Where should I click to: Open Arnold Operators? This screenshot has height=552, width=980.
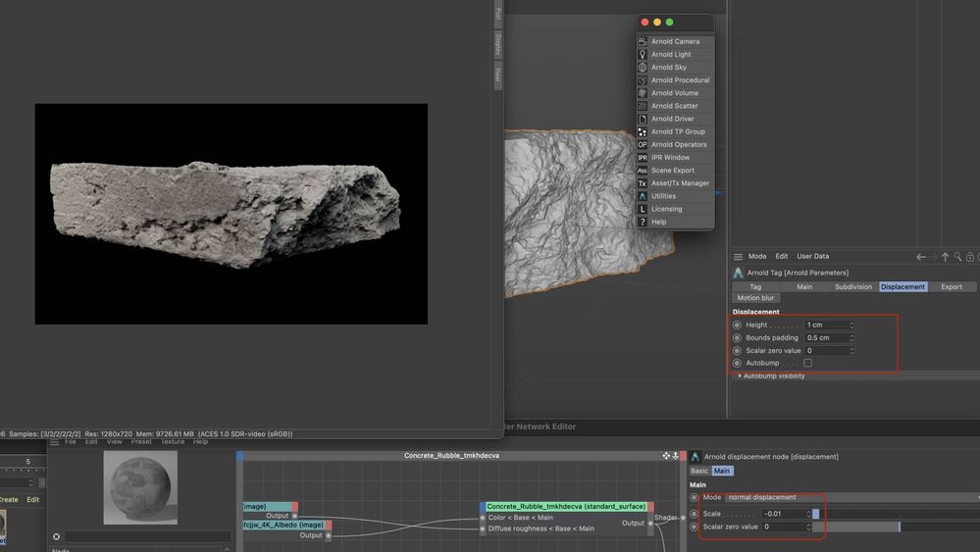(x=675, y=145)
